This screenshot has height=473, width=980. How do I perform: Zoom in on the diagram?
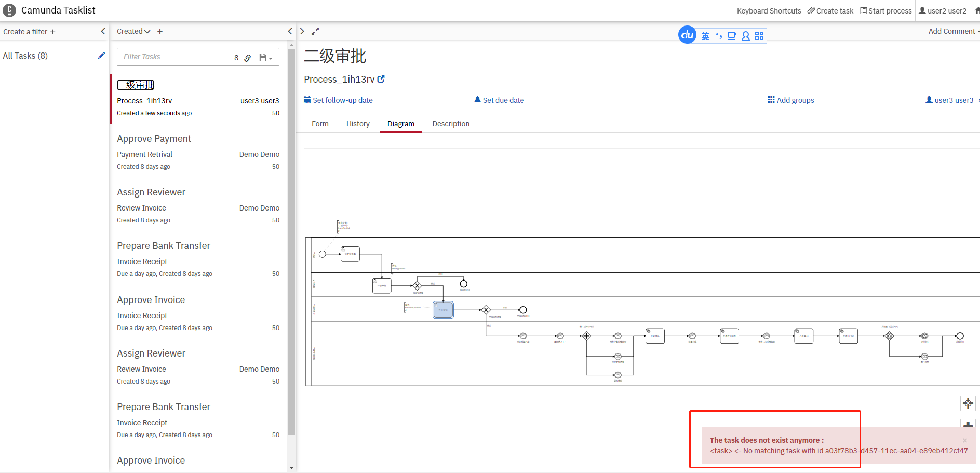[x=968, y=424]
